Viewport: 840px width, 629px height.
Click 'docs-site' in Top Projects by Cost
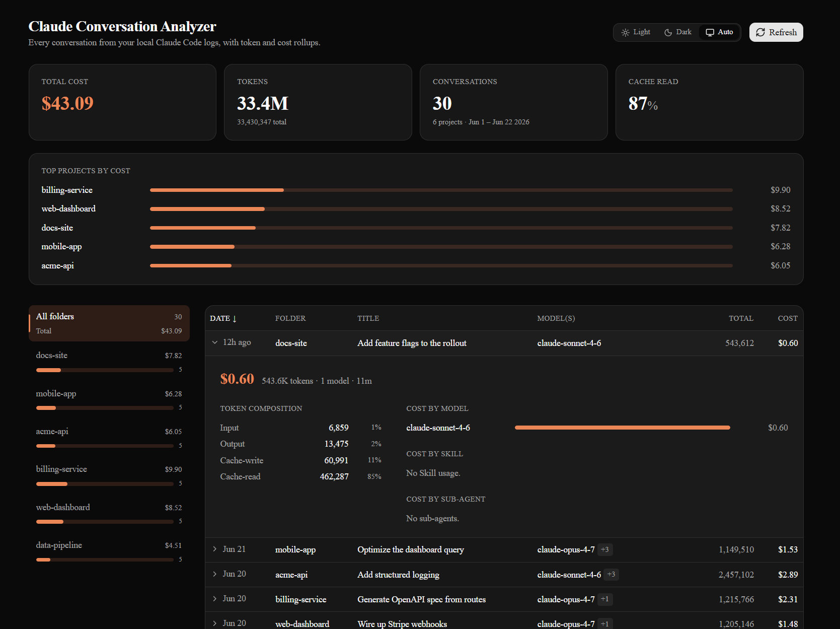click(57, 228)
